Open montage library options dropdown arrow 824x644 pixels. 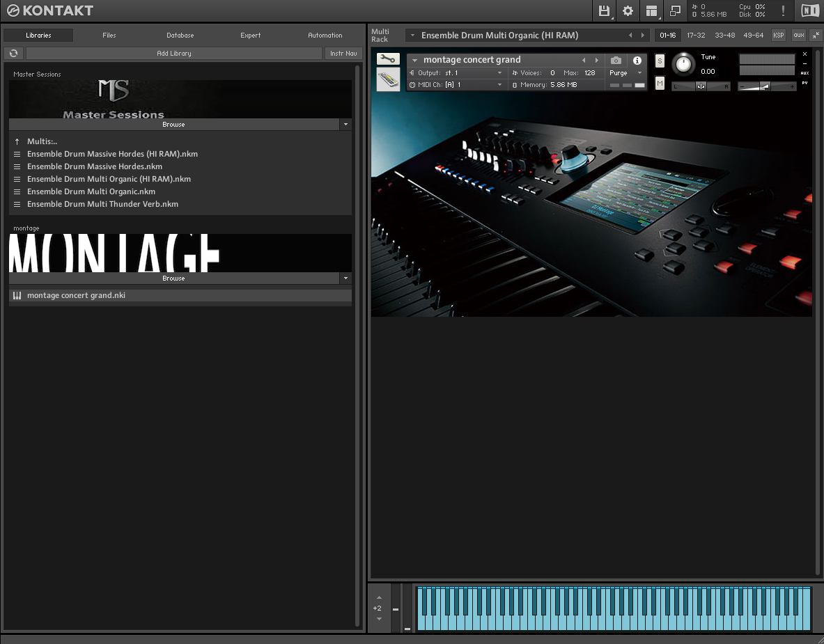[345, 278]
